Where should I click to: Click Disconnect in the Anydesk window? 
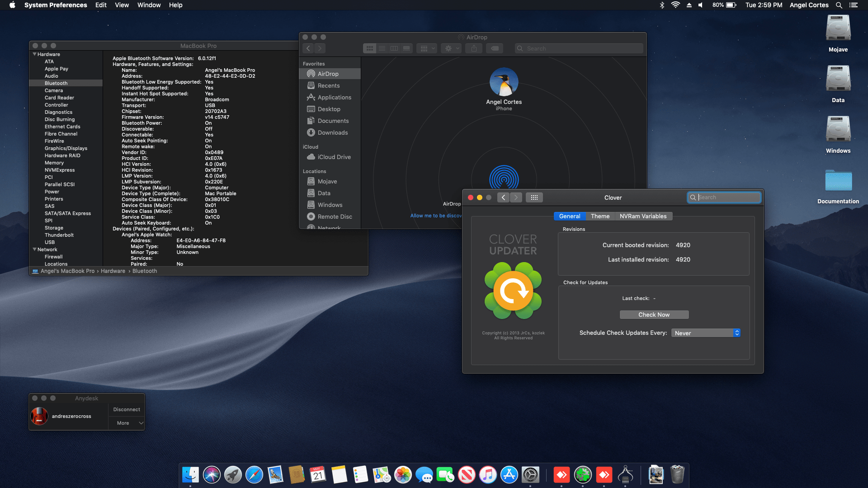127,409
